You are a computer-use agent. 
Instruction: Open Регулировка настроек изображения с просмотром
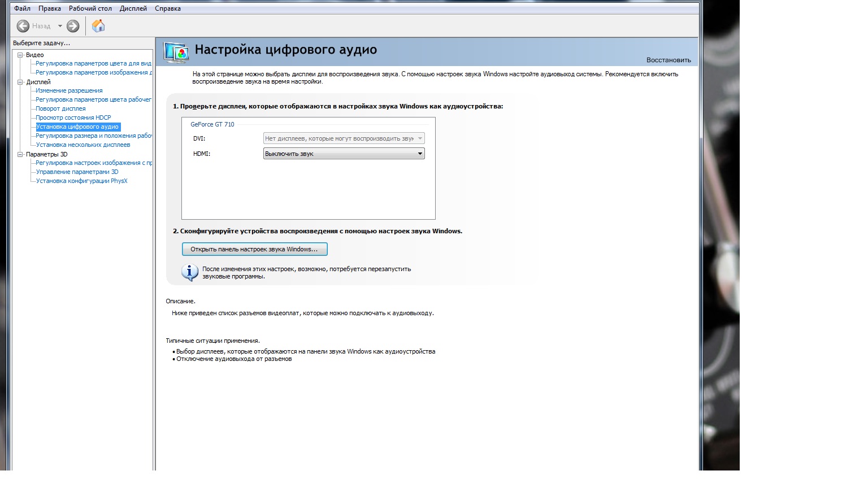point(94,163)
